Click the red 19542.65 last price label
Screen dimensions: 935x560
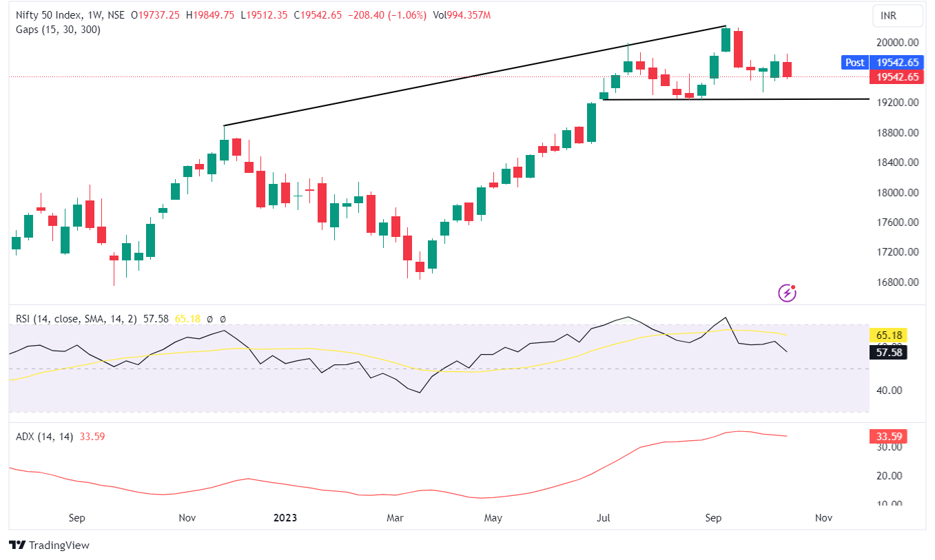[896, 76]
